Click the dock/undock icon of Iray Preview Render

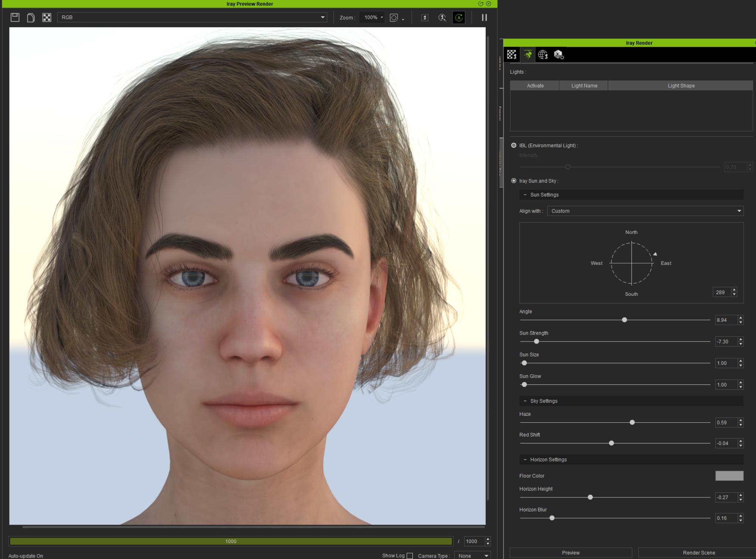480,4
